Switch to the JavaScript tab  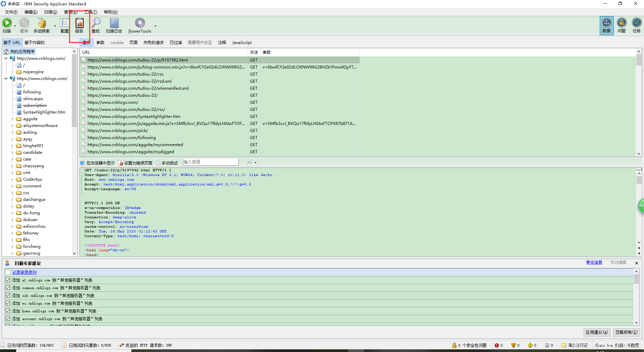(x=242, y=42)
